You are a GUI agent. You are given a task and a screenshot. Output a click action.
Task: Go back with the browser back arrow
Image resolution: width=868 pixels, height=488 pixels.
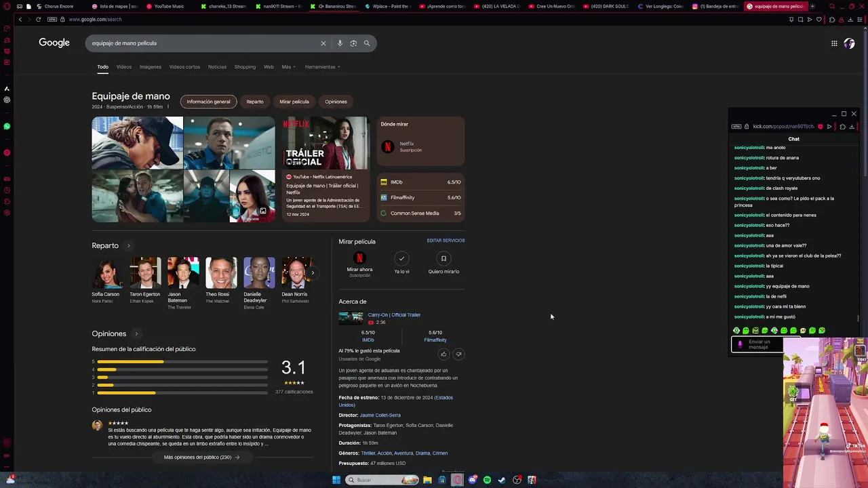tap(20, 20)
